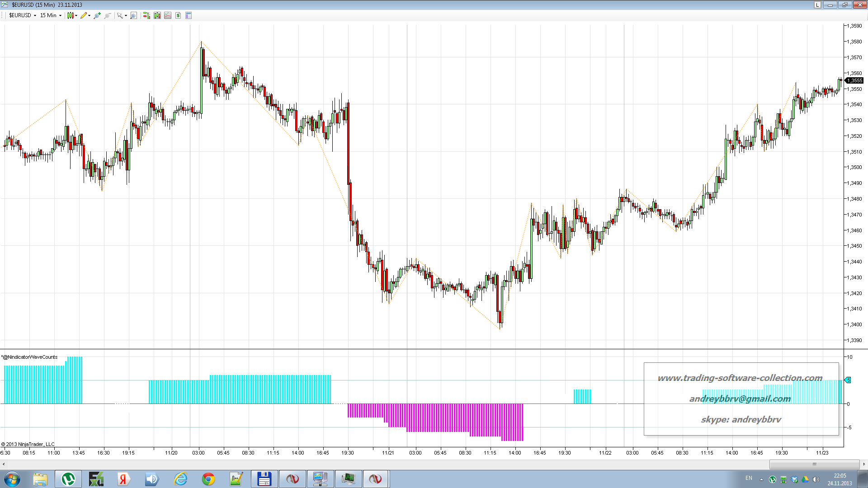Toggle the data box panel icon
868x488 pixels.
pos(189,15)
